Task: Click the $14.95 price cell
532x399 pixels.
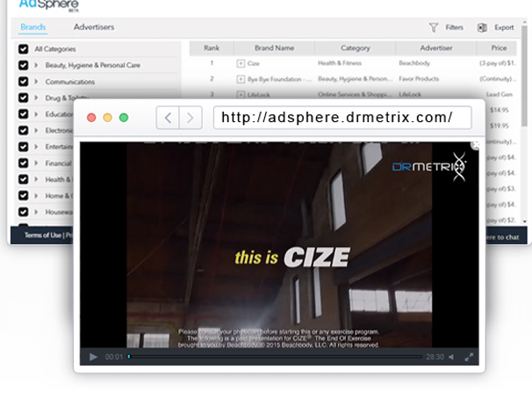Action: click(500, 110)
